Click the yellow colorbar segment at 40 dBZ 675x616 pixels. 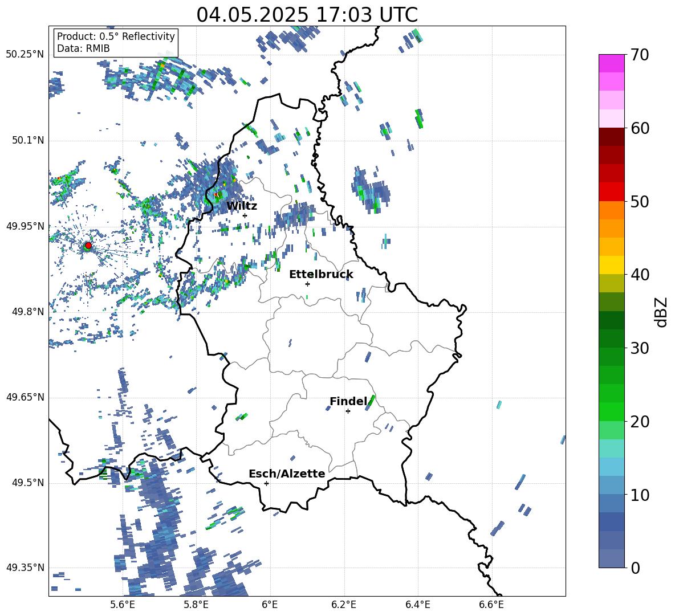[x=611, y=266]
